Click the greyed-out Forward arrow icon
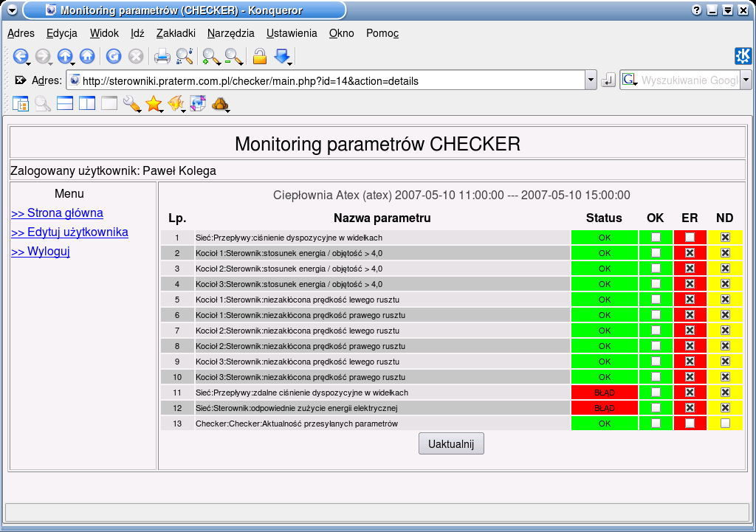Screen dimensions: 756x532 click(43, 57)
